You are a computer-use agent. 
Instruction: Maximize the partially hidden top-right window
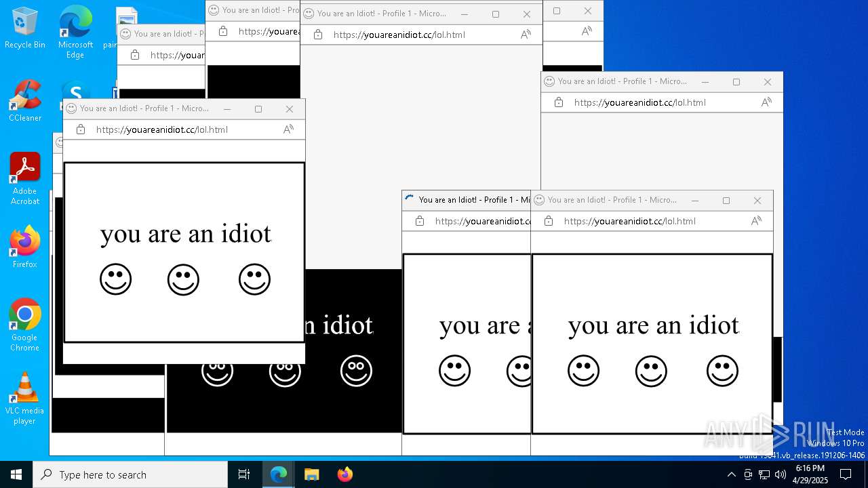click(x=557, y=11)
